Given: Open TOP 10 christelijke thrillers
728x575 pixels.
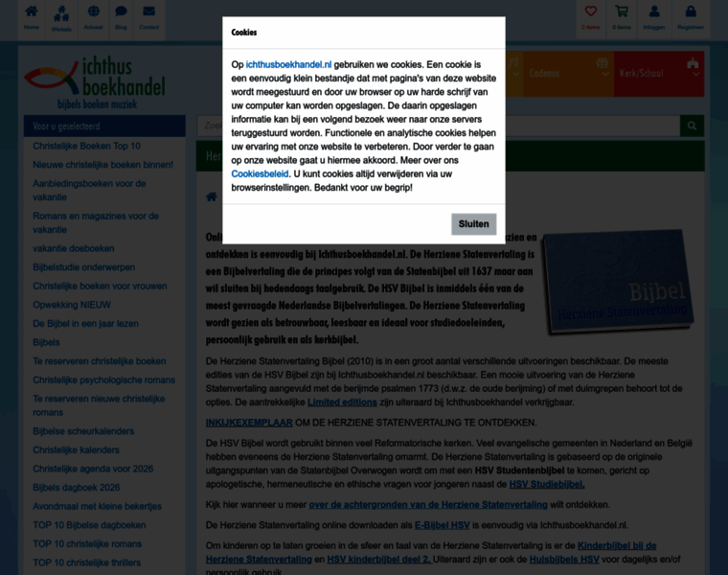Looking at the screenshot, I should tap(87, 563).
